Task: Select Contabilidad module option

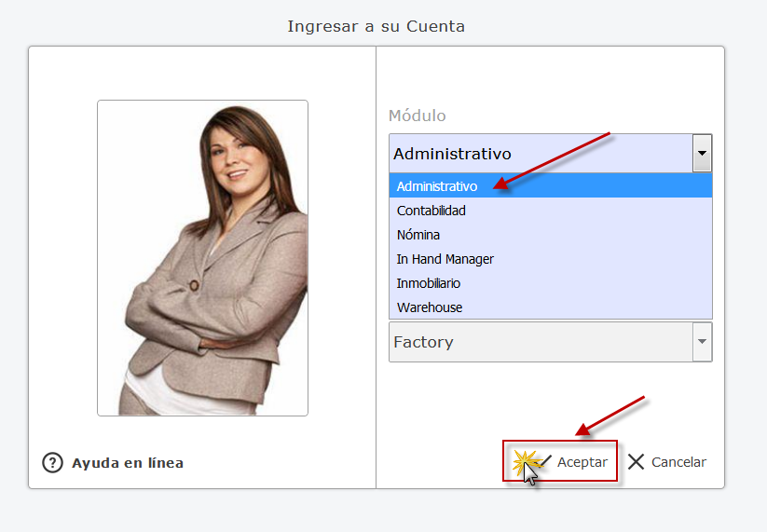Action: click(x=550, y=211)
